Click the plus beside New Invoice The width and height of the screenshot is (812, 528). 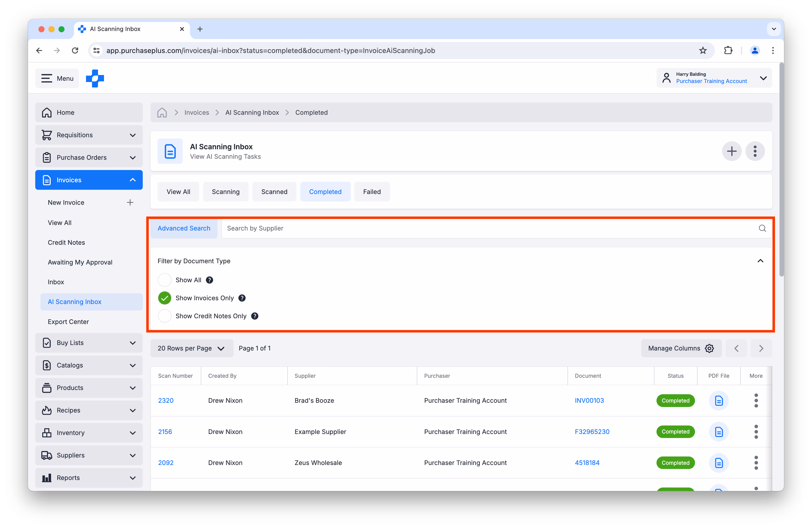click(x=130, y=202)
